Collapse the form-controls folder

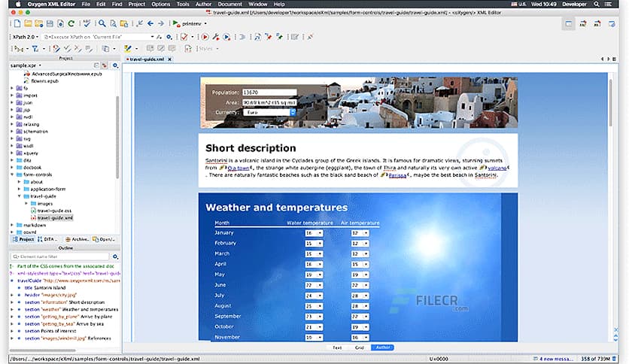(x=12, y=174)
